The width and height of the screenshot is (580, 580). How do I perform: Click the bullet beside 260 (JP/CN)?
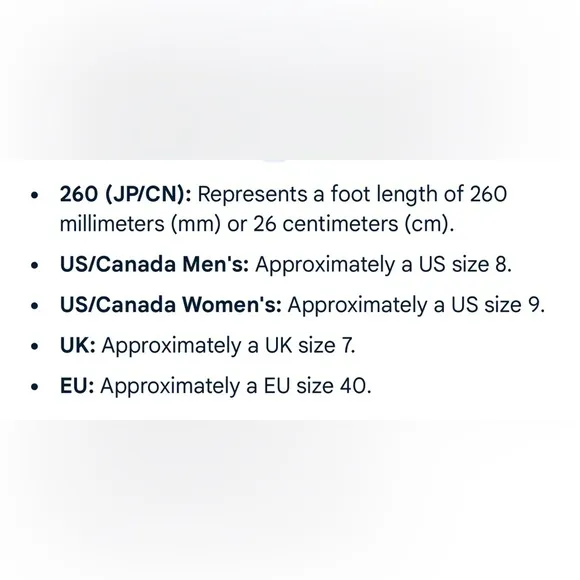(x=35, y=195)
